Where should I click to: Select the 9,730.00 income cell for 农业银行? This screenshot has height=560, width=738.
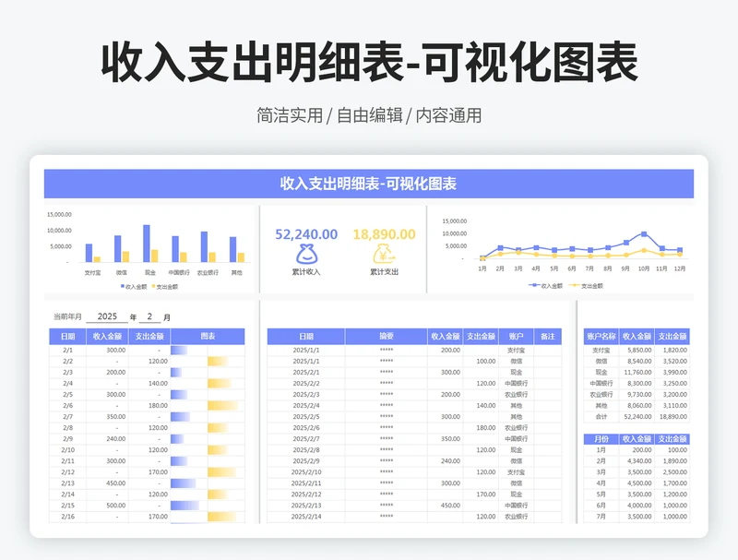coord(637,394)
